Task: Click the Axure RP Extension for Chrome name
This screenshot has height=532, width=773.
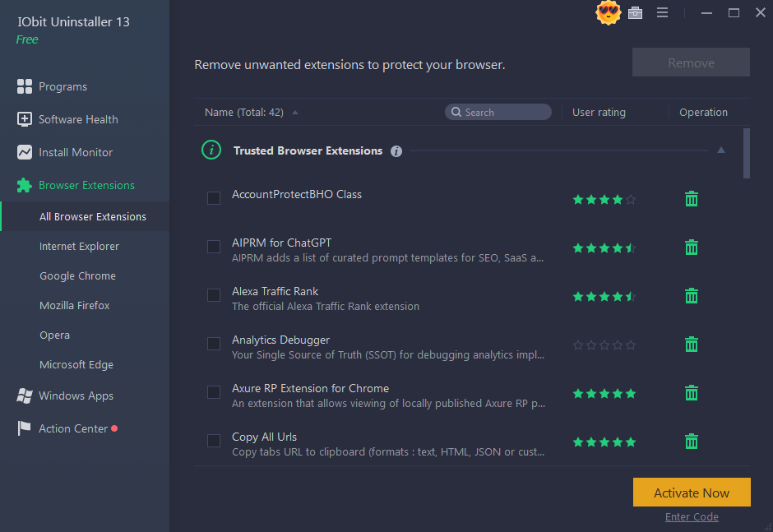Action: [x=310, y=389]
